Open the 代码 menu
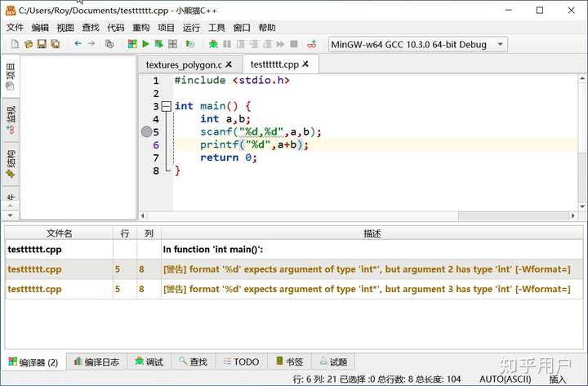 pos(115,28)
